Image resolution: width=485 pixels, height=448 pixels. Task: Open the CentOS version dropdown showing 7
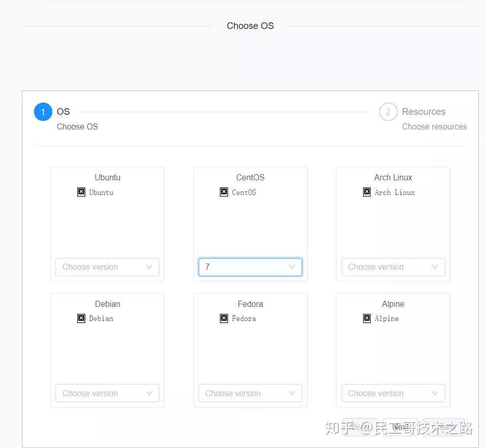click(250, 267)
